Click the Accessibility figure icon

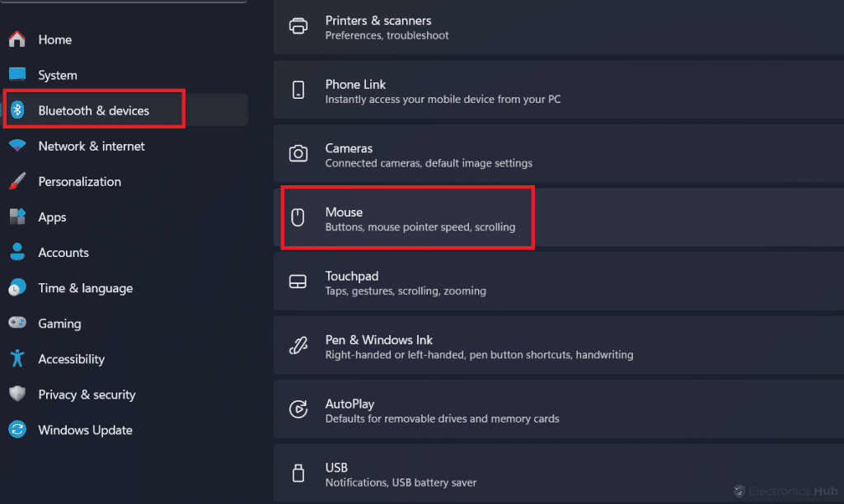coord(17,359)
